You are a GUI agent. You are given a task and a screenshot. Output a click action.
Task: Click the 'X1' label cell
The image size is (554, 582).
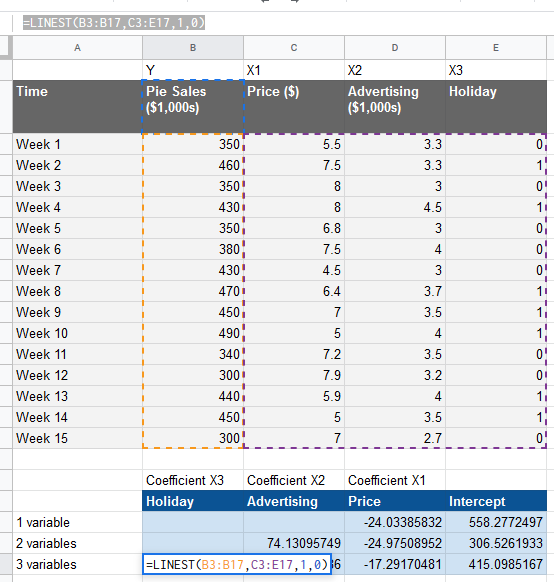pyautogui.click(x=294, y=70)
